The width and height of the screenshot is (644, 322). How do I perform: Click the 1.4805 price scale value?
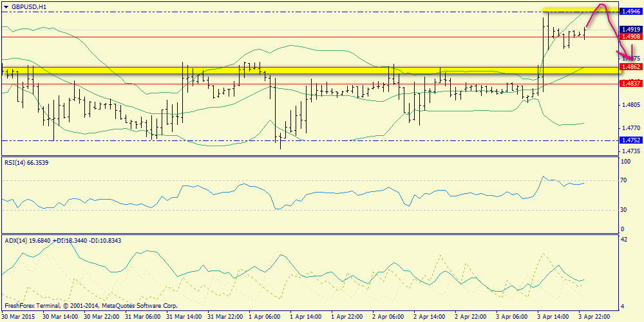pos(630,105)
